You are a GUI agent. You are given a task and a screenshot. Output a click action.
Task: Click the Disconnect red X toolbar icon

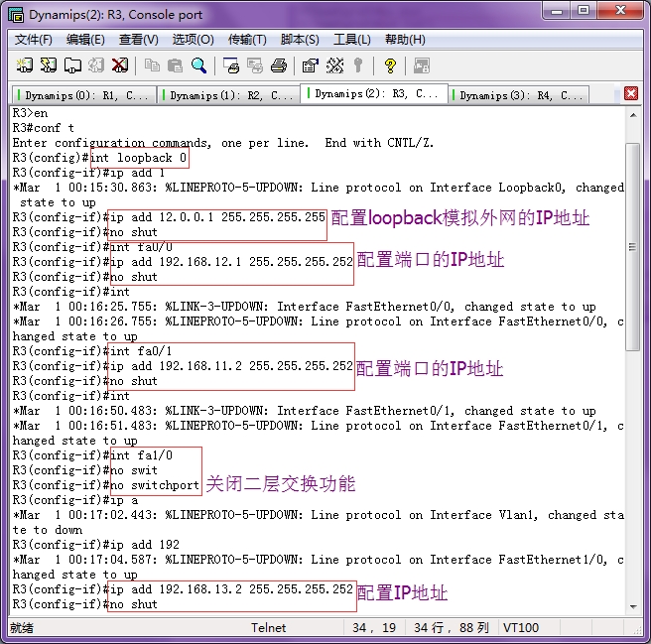[120, 65]
